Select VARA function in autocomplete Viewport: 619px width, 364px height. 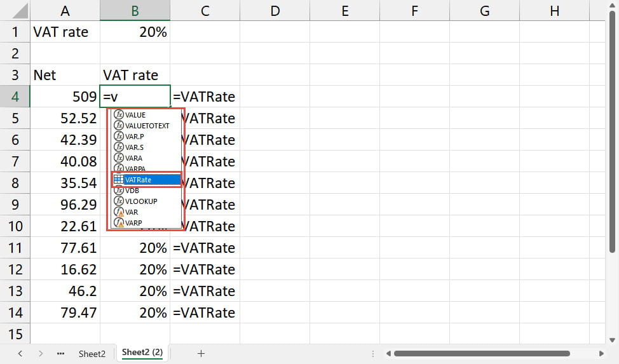tap(133, 158)
